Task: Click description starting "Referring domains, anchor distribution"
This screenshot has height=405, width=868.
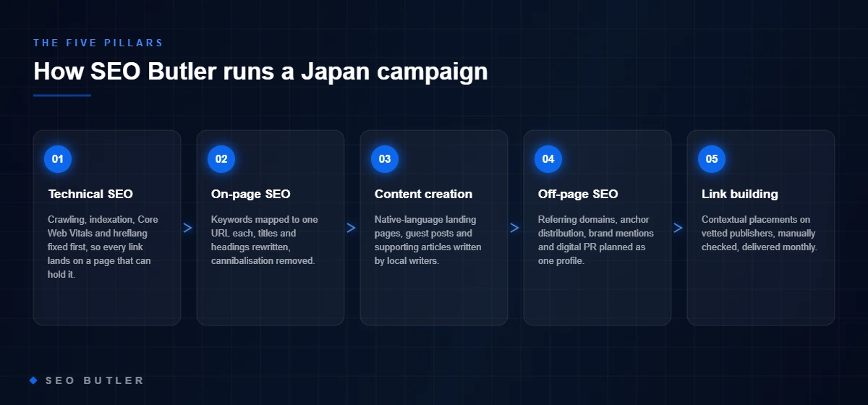Action: click(x=596, y=240)
